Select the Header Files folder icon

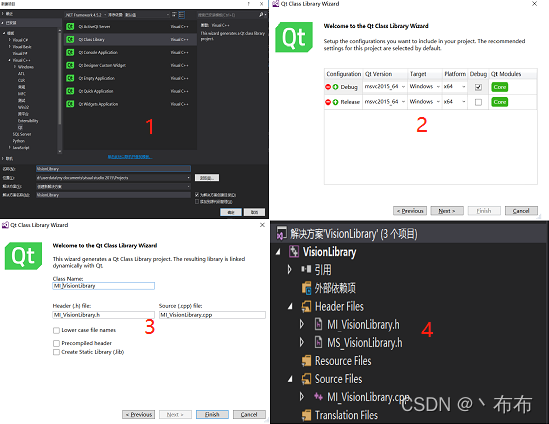point(306,307)
